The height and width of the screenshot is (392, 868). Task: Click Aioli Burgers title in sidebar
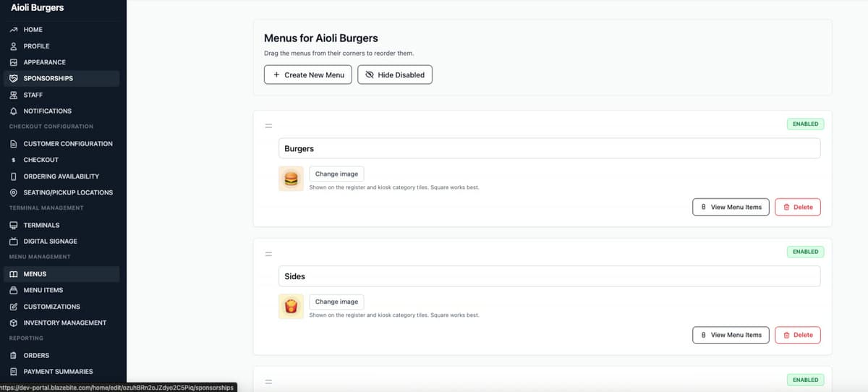[38, 8]
